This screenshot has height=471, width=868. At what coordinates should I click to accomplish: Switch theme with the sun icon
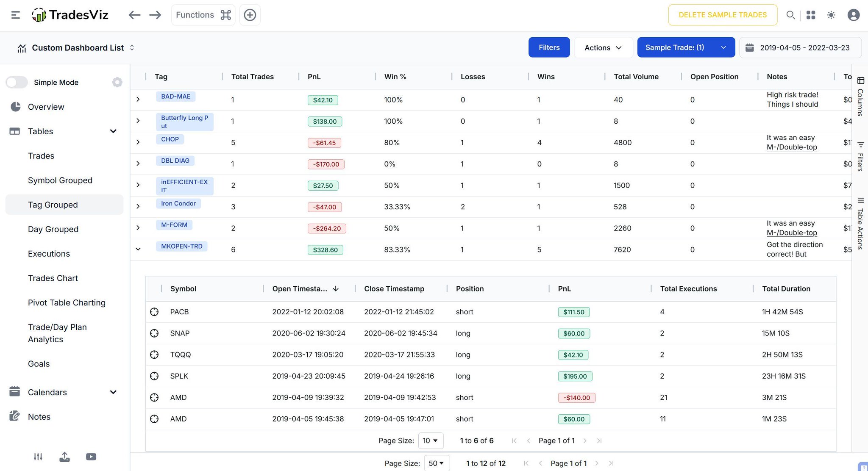point(831,15)
